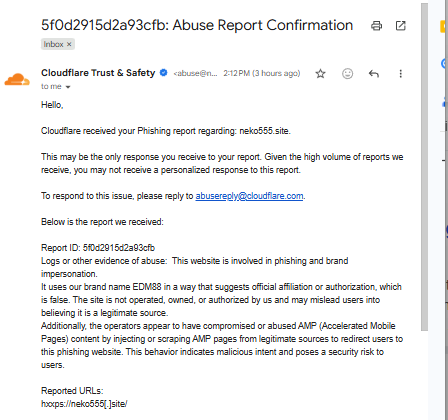This screenshot has width=448, height=420.
Task: Click the Report ID 5f0d2915d2a93cfb line
Action: (98, 248)
